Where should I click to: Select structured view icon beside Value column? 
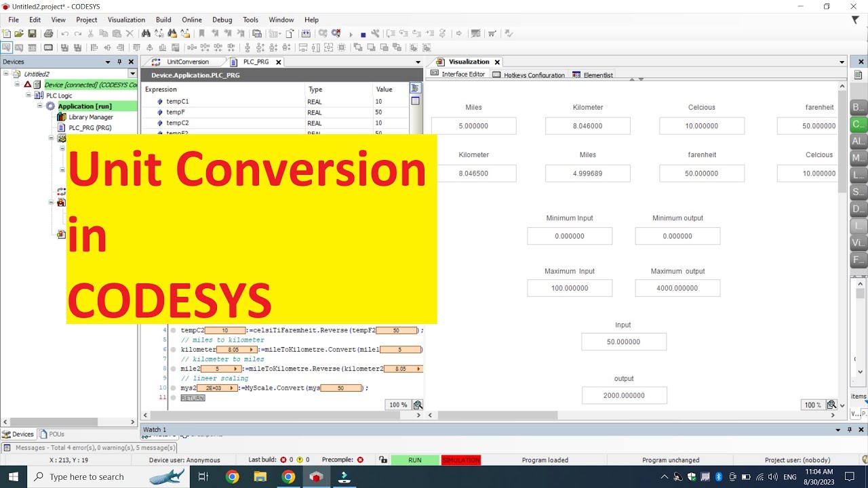tap(415, 88)
